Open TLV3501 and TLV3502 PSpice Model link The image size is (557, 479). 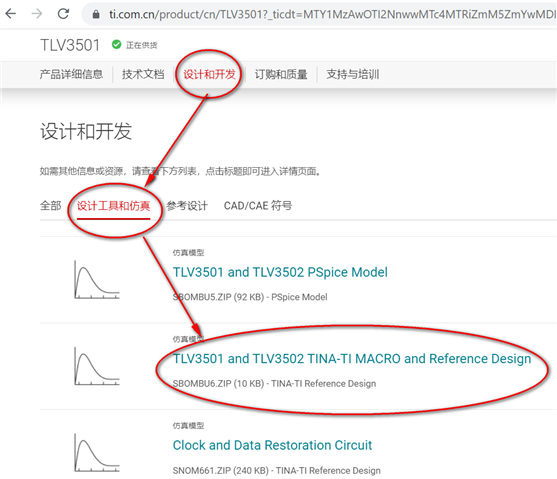click(x=280, y=272)
